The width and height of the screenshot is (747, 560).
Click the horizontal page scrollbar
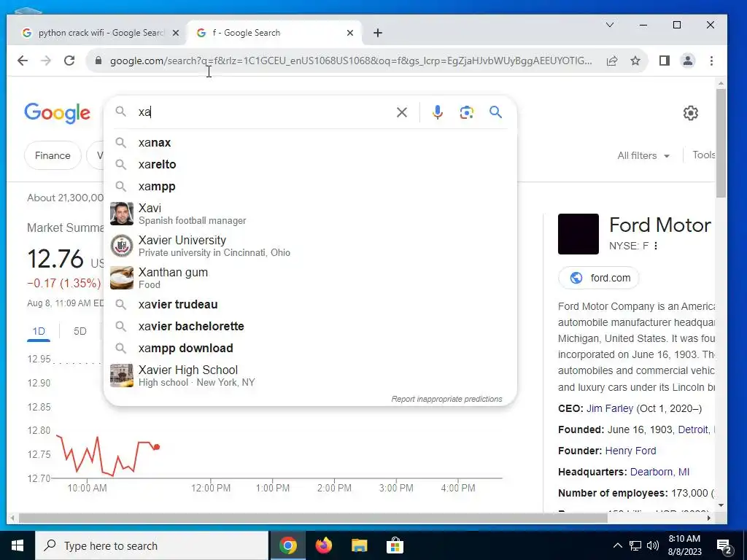point(313,518)
